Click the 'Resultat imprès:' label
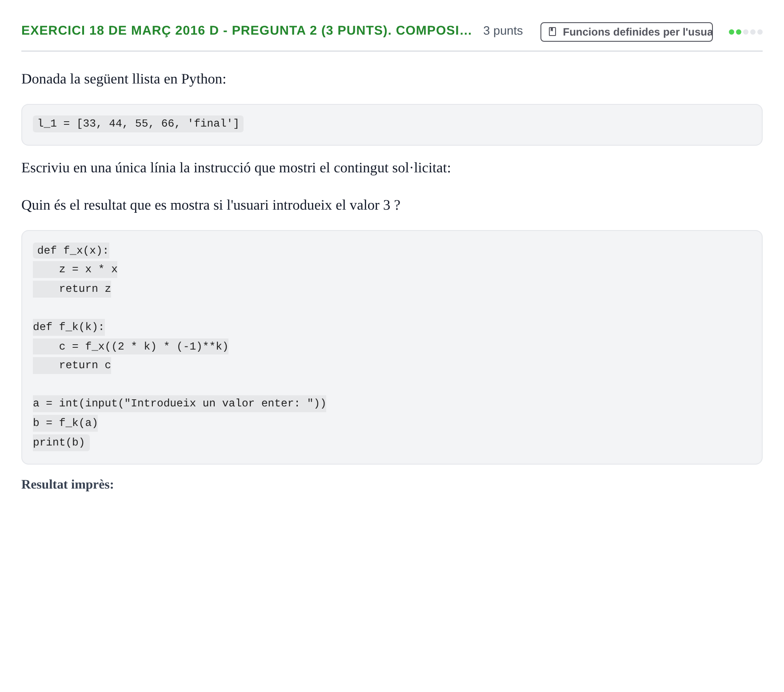Image resolution: width=784 pixels, height=692 pixels. click(68, 485)
